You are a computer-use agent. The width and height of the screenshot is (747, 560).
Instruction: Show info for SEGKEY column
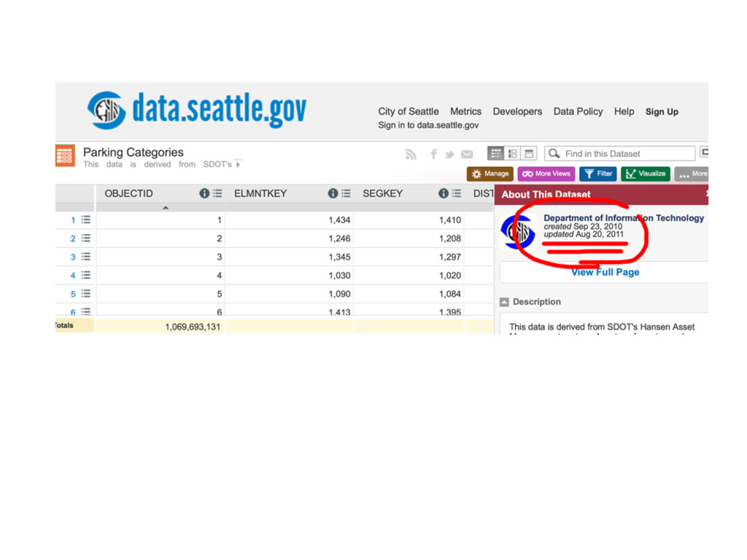[443, 193]
